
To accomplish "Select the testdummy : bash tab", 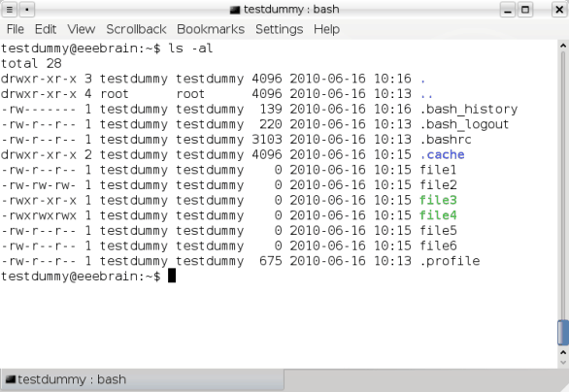I will coord(142,379).
